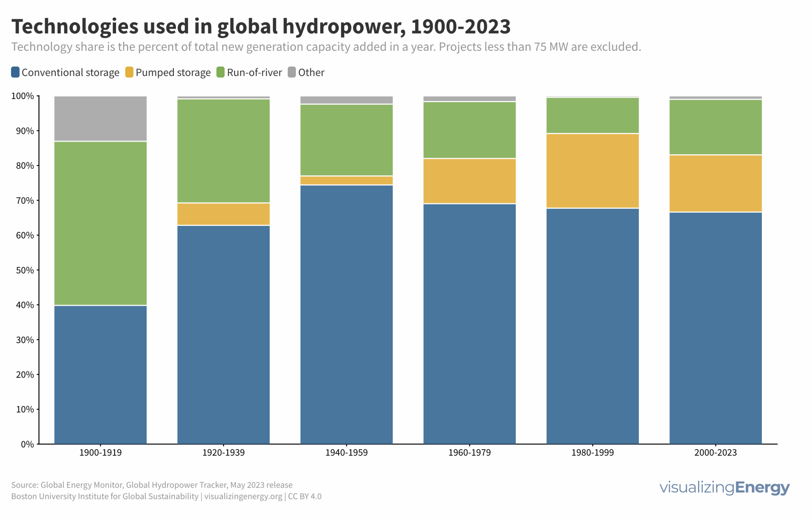Click the green Run-of-river segment of 1900-1919
Image resolution: width=812 pixels, height=519 pixels.
point(101,223)
